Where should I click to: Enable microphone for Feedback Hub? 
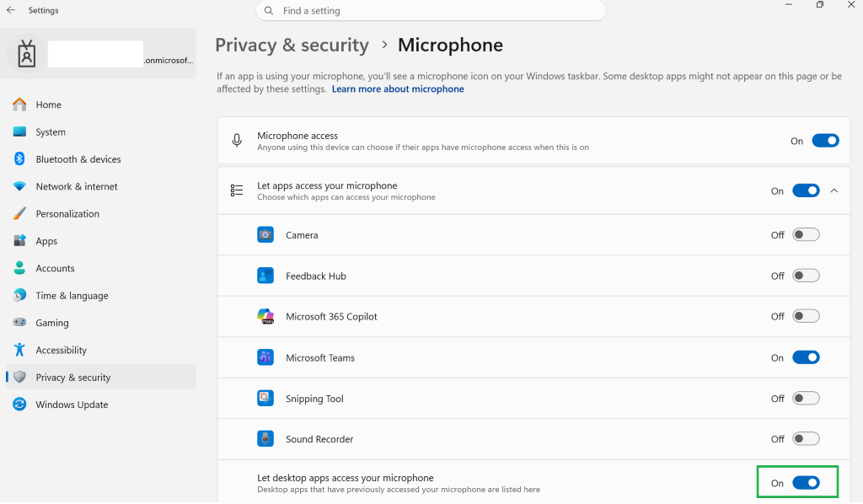pos(806,276)
